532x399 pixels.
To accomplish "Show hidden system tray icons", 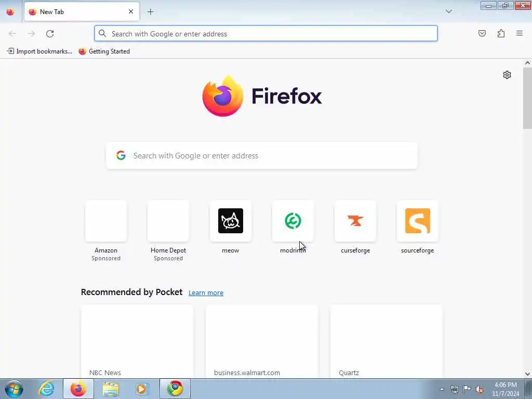I will click(442, 389).
